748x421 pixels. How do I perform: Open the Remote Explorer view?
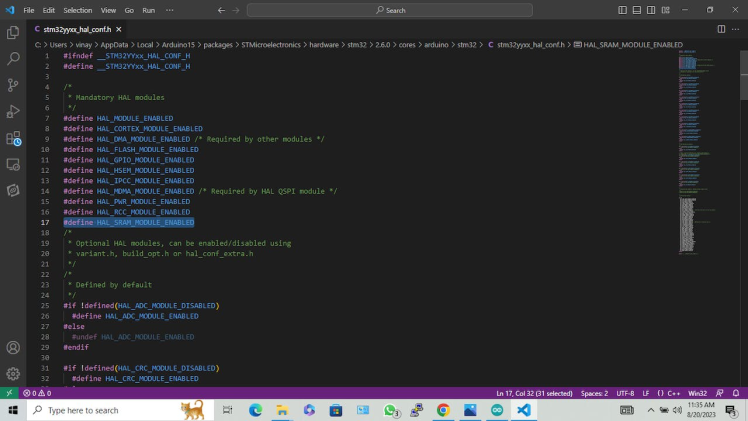[x=13, y=164]
